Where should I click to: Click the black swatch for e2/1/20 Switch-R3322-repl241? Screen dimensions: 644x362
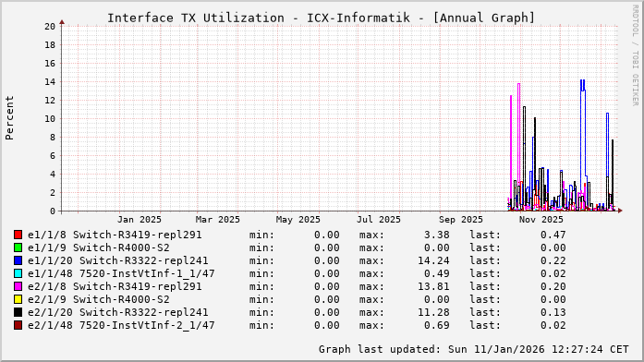[x=18, y=312]
